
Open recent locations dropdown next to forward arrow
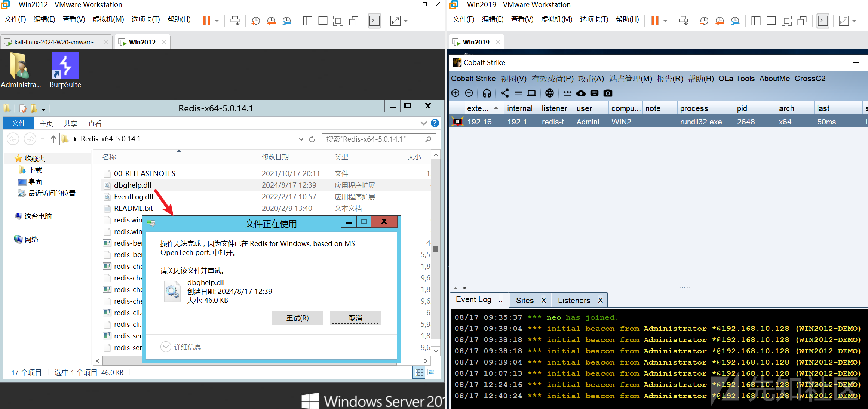coord(42,139)
